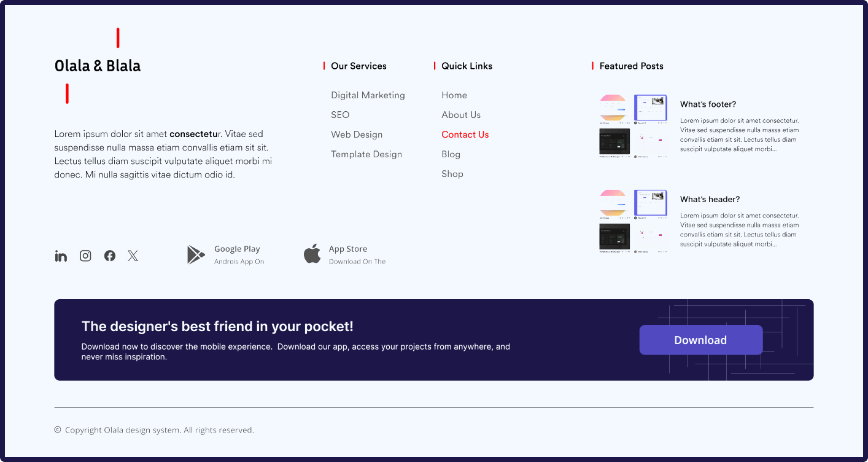
Task: Open the About Us link
Action: [x=461, y=115]
